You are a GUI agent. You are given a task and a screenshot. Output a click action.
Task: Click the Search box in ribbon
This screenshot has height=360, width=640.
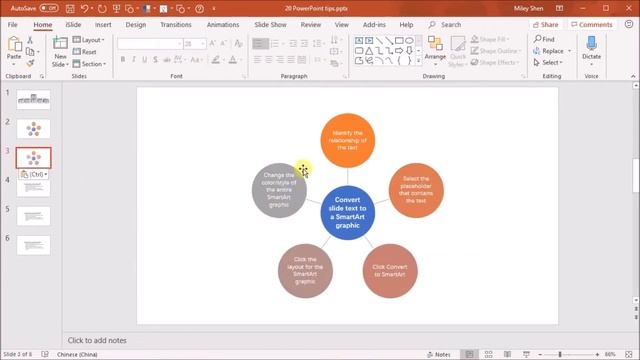445,25
